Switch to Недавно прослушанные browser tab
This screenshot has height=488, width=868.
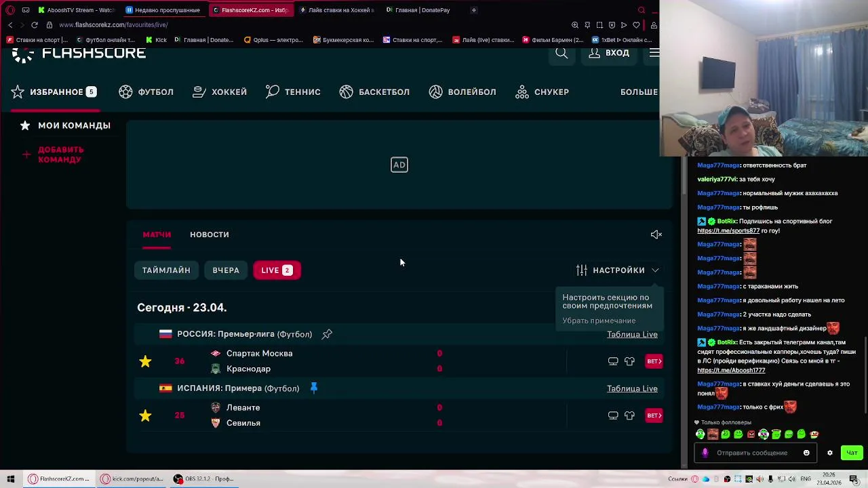163,10
